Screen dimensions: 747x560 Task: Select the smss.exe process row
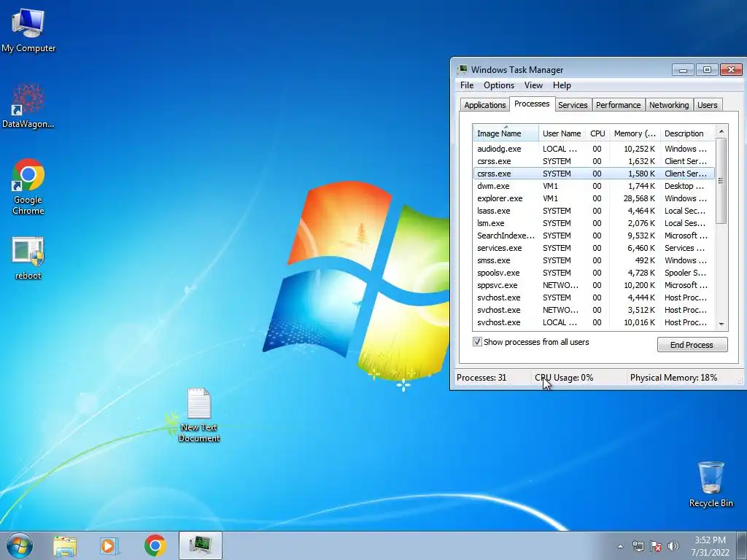(x=594, y=260)
